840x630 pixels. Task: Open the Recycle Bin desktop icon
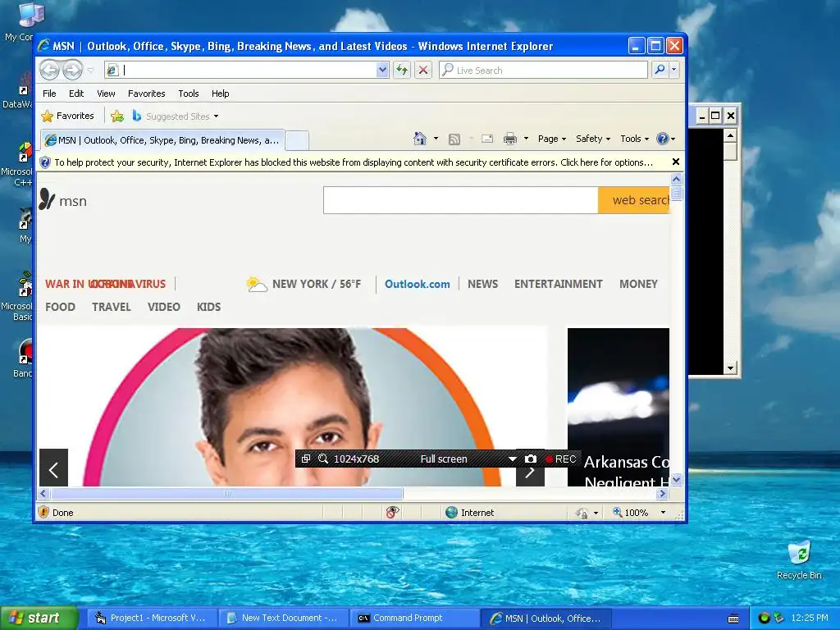799,560
